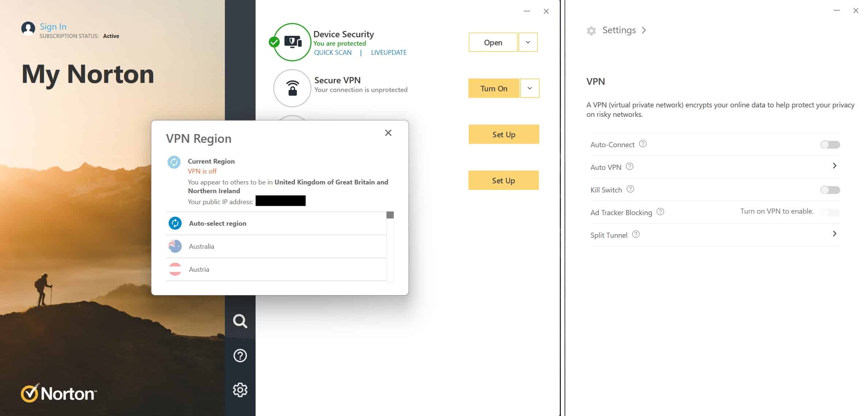Choose Austria from the region list
The height and width of the screenshot is (416, 868).
point(276,270)
